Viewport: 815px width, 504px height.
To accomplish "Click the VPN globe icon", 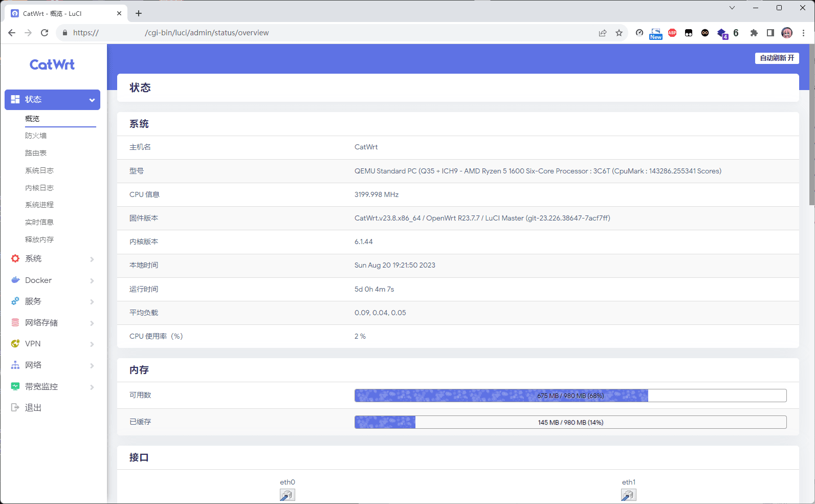I will coord(15,344).
